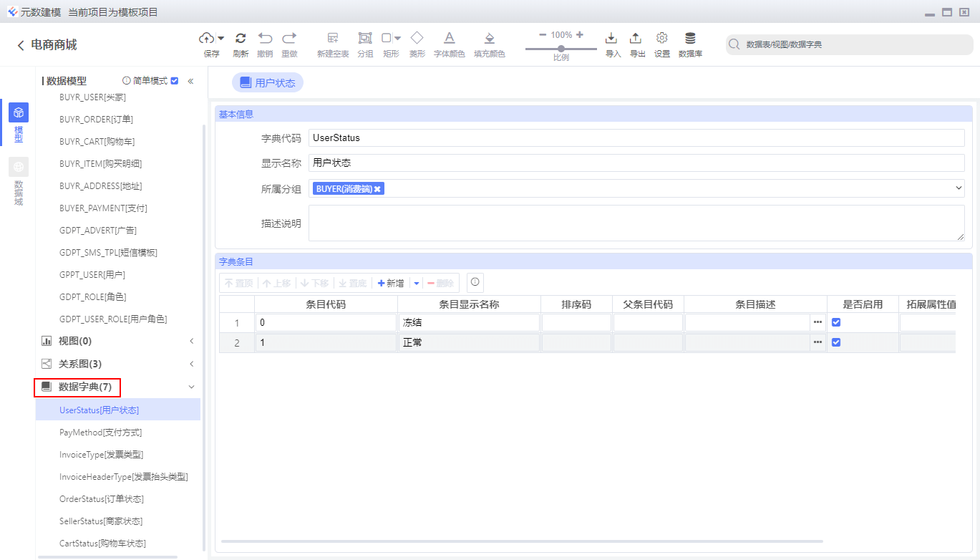
Task: Click the Refresh (刷新) icon
Action: [241, 38]
